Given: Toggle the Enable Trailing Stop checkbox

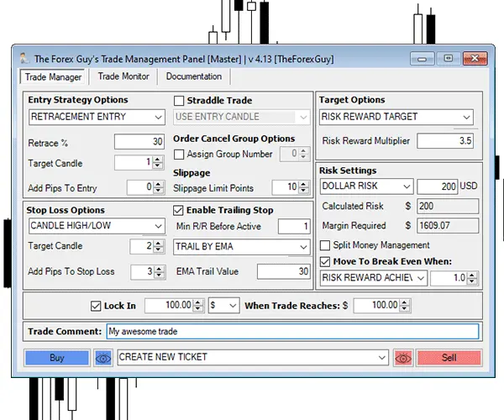Looking at the screenshot, I should 178,210.
